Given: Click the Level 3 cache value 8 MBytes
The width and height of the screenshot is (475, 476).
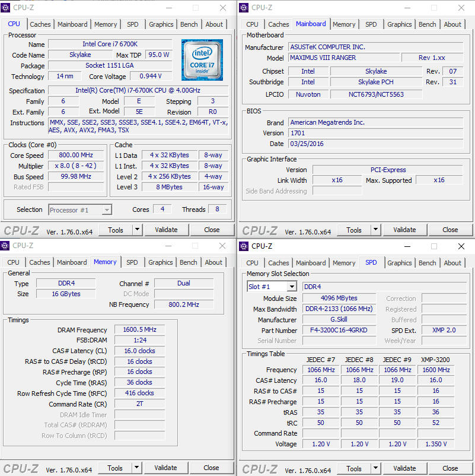Looking at the screenshot, I should [x=169, y=187].
